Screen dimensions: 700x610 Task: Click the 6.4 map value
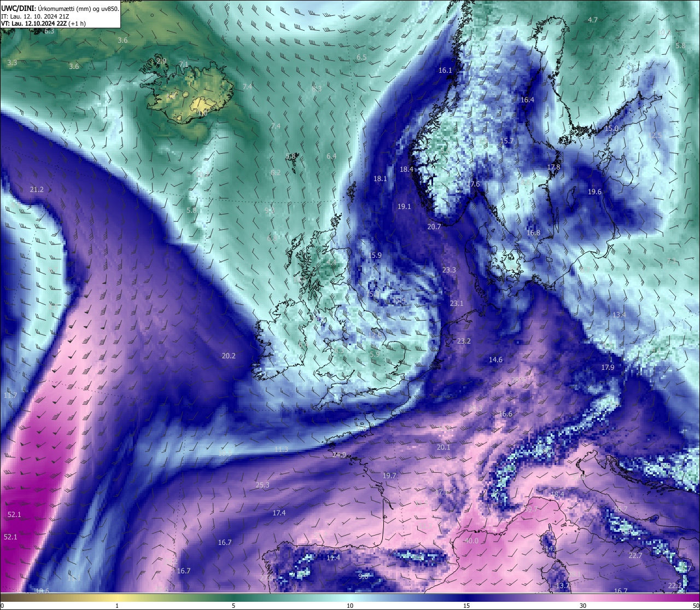click(x=331, y=156)
